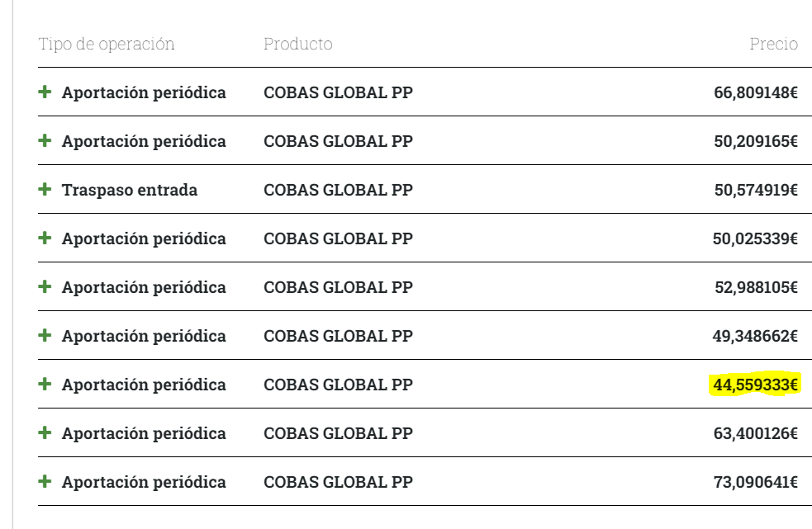Click plus icon for 73,090641€ row
812x529 pixels.
[x=45, y=481]
